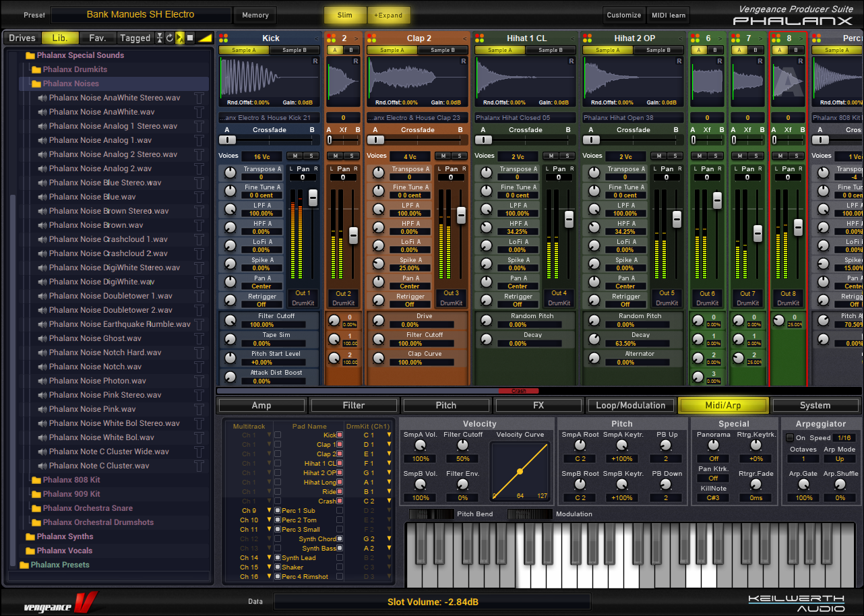Click the MIDI learn button
The width and height of the screenshot is (864, 616).
tap(668, 15)
